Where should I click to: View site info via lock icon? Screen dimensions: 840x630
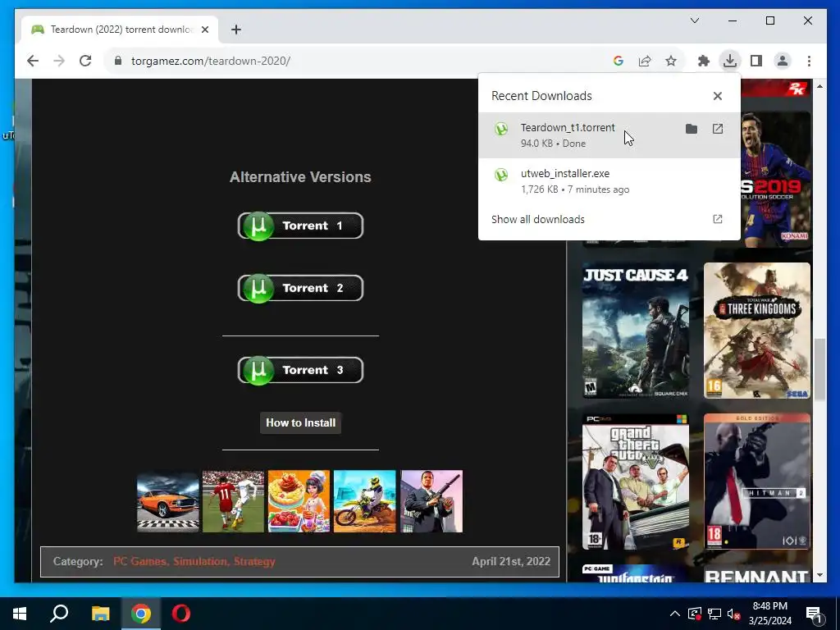coord(118,61)
